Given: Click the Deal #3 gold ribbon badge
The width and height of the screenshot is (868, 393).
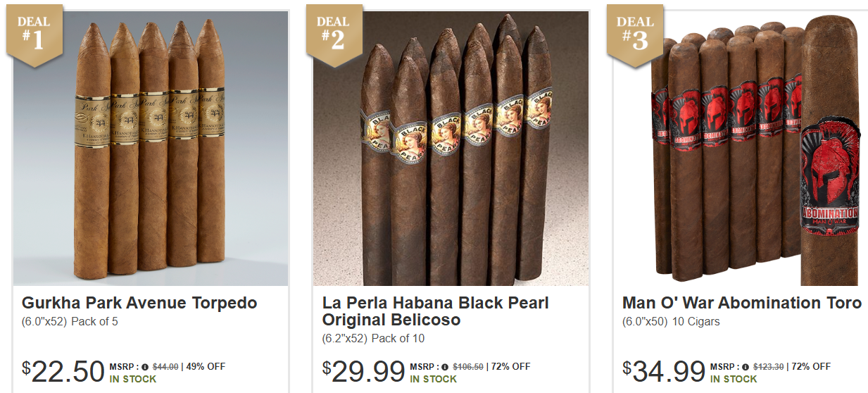Looking at the screenshot, I should coord(636,35).
